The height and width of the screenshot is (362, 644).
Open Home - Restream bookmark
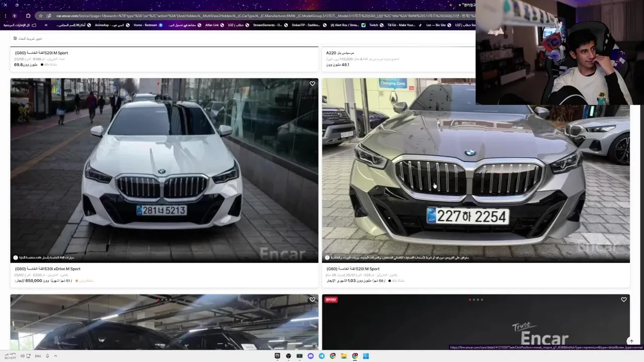point(148,25)
